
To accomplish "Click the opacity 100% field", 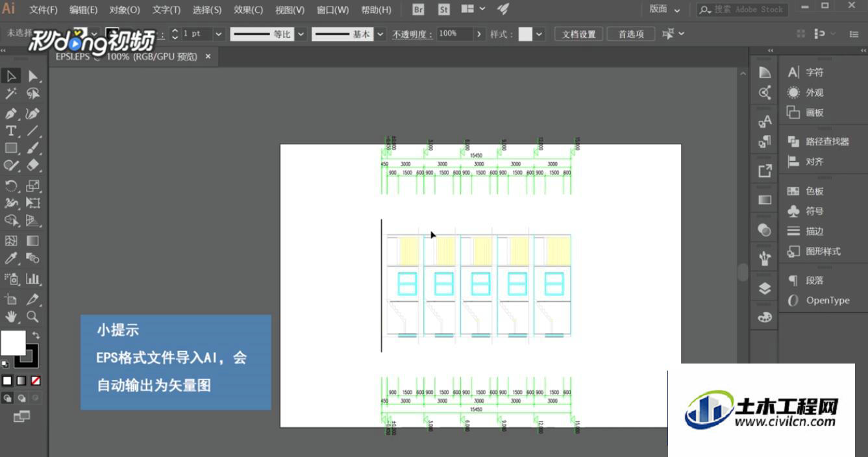I will 454,34.
